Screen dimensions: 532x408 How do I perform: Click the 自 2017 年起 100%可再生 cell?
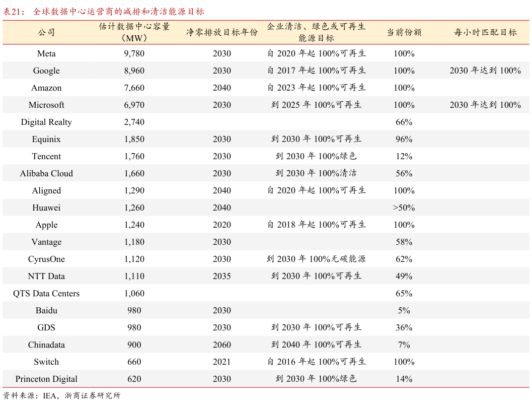316,71
